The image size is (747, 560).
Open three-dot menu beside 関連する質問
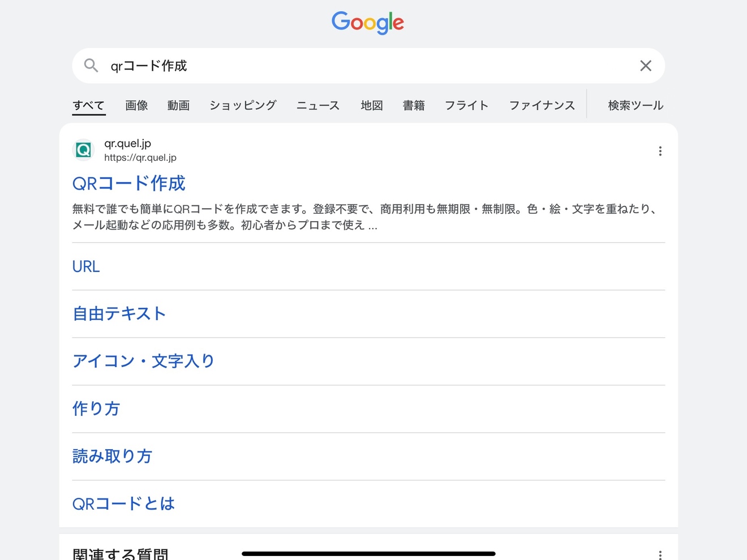(x=660, y=554)
